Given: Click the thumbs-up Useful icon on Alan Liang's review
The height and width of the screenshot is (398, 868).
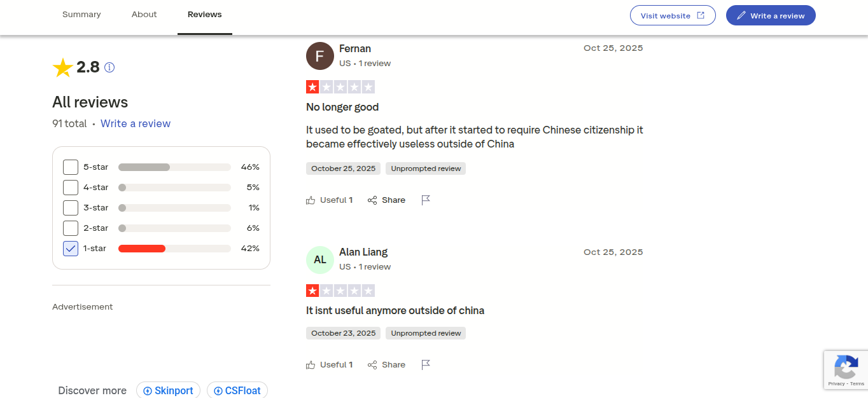Looking at the screenshot, I should tap(311, 365).
